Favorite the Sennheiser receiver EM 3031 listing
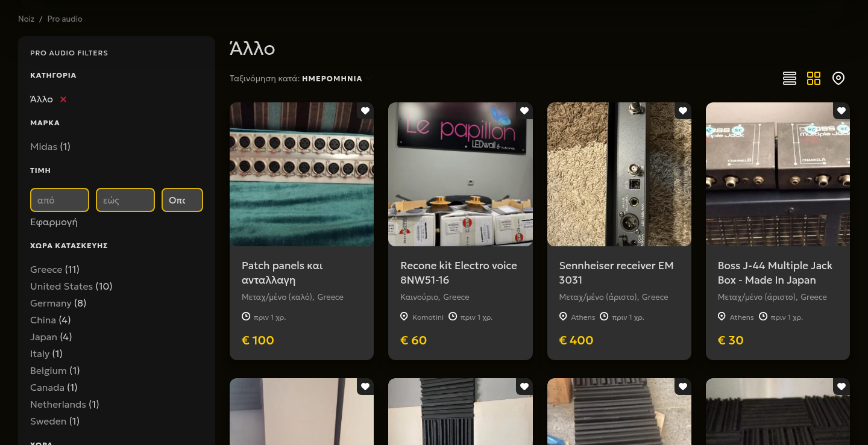This screenshot has width=868, height=445. pos(683,111)
